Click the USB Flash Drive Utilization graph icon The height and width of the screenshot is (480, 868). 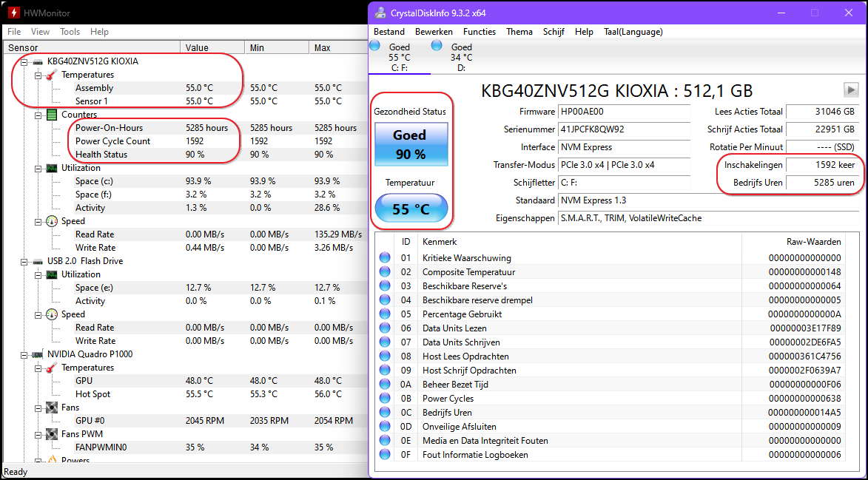point(52,274)
